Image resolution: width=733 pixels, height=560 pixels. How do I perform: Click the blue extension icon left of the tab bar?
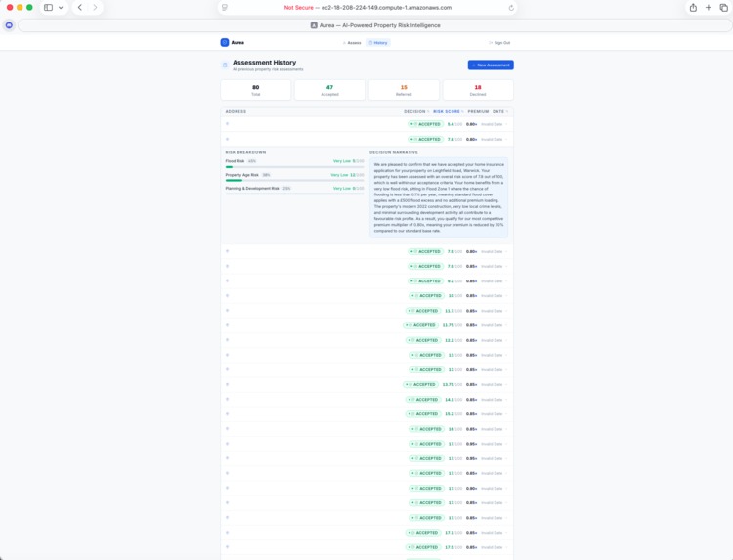click(x=9, y=25)
